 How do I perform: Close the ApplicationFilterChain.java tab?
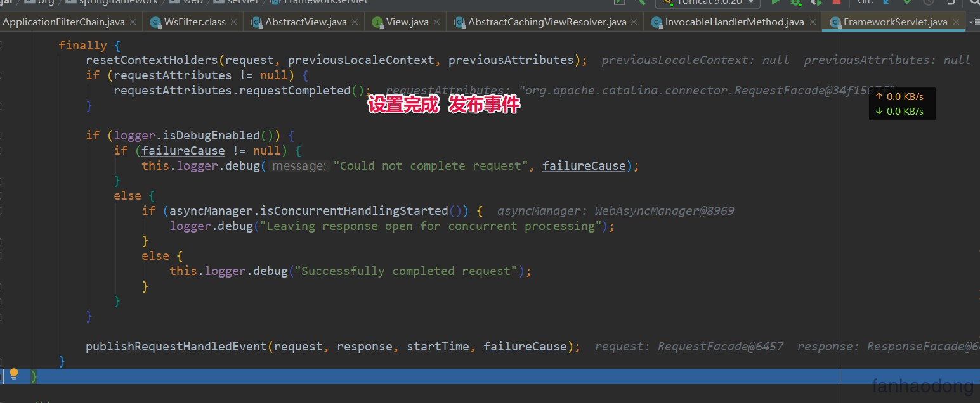click(133, 22)
